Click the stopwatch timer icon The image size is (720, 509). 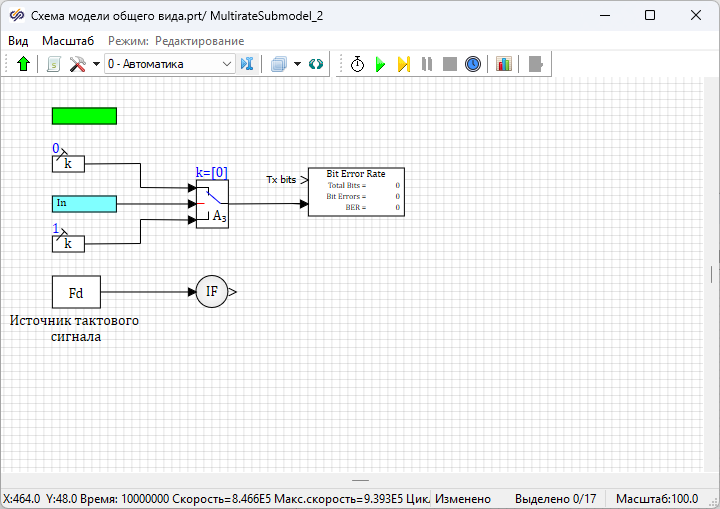pyautogui.click(x=357, y=64)
